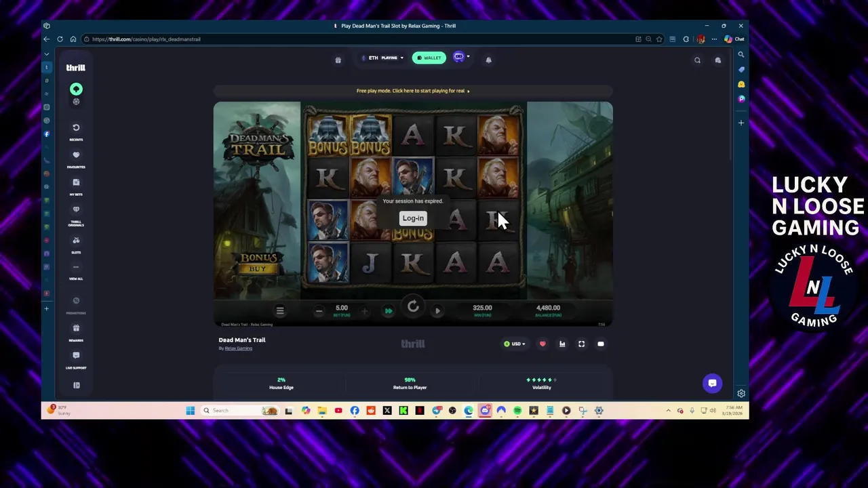
Task: Open the browser Chat copilot button
Action: 734,39
